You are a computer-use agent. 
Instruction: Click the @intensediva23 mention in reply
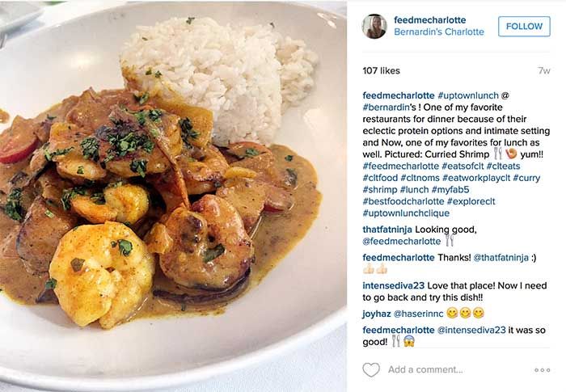tap(471, 330)
